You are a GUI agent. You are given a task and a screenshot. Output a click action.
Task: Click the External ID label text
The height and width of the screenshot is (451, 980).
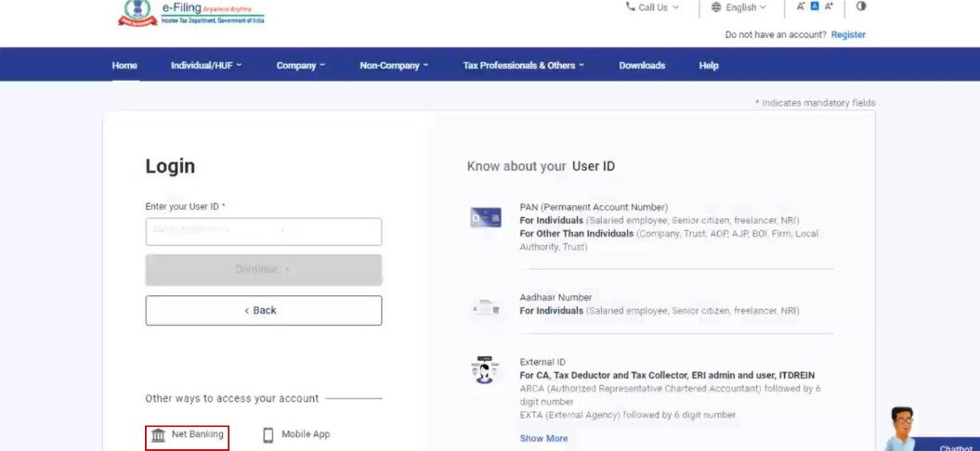point(542,362)
